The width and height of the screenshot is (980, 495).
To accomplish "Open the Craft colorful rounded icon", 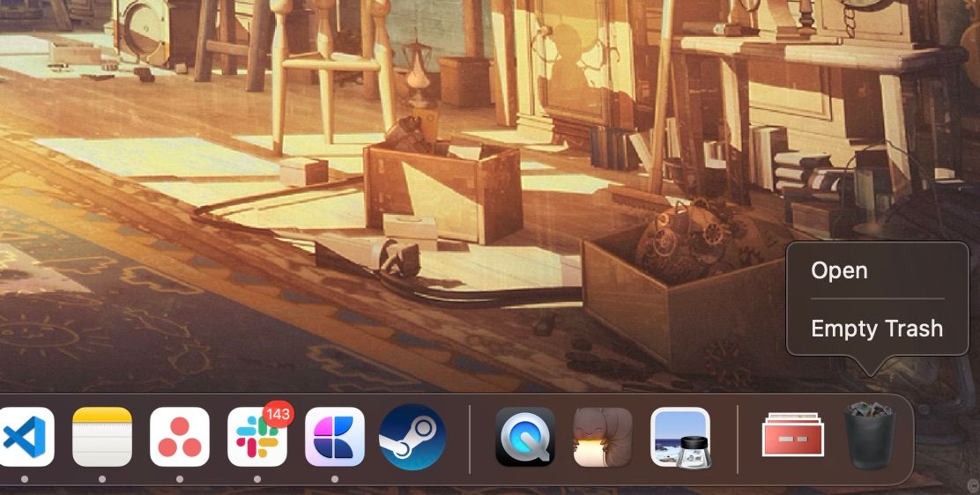I will pos(334,437).
